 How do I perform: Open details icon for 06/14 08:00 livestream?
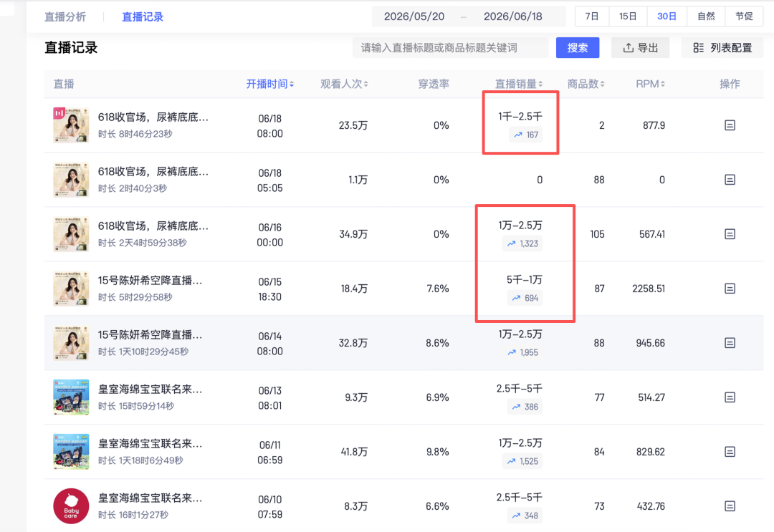[x=730, y=343]
